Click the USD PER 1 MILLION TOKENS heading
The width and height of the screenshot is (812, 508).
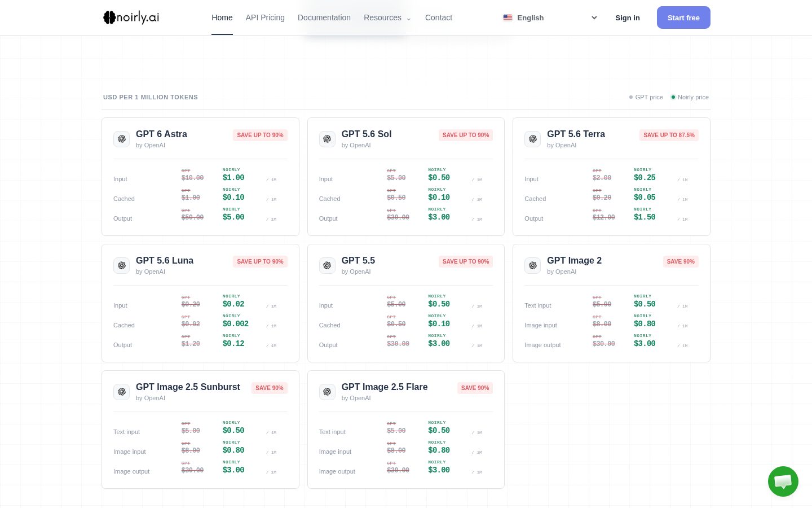(151, 97)
